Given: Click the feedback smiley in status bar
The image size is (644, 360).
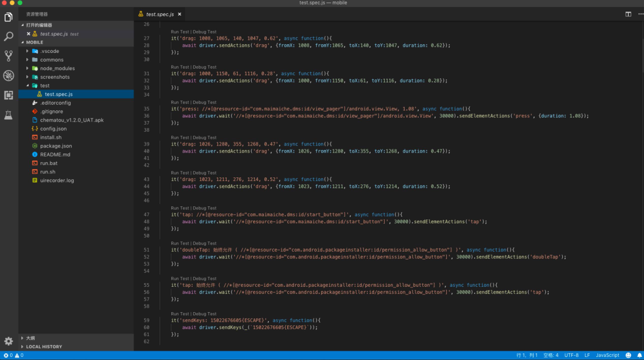Looking at the screenshot, I should tap(628, 355).
